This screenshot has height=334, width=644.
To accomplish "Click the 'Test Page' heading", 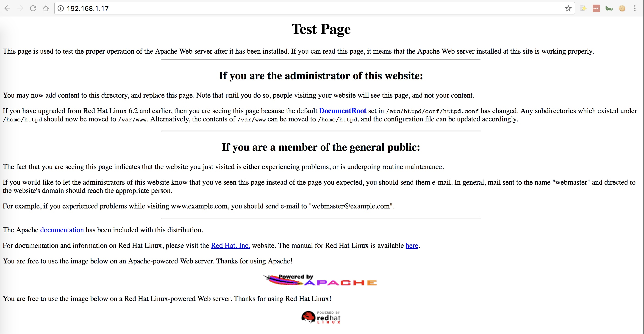I will click(x=321, y=30).
